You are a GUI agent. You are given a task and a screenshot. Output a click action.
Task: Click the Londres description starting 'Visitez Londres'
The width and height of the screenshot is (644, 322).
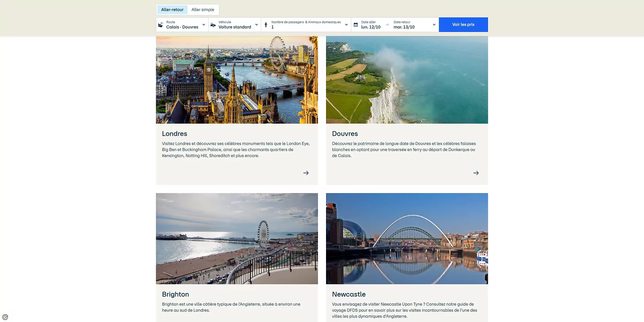tap(236, 150)
